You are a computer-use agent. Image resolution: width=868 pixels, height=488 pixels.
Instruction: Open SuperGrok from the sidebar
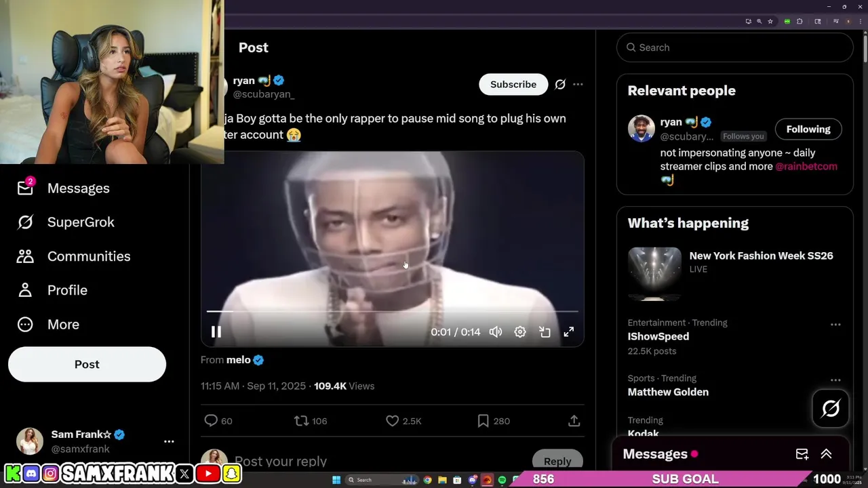point(66,222)
